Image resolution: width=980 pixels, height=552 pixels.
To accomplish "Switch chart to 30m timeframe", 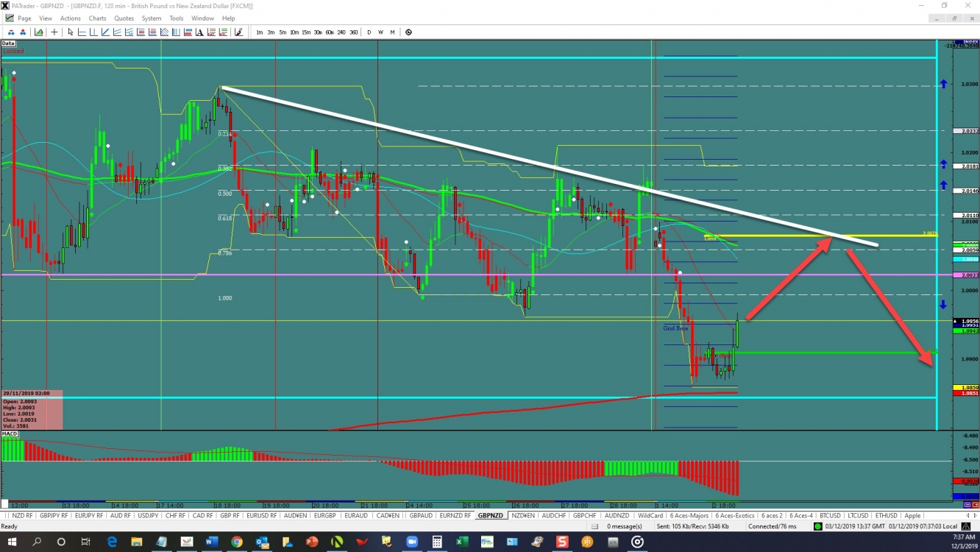I will [318, 32].
